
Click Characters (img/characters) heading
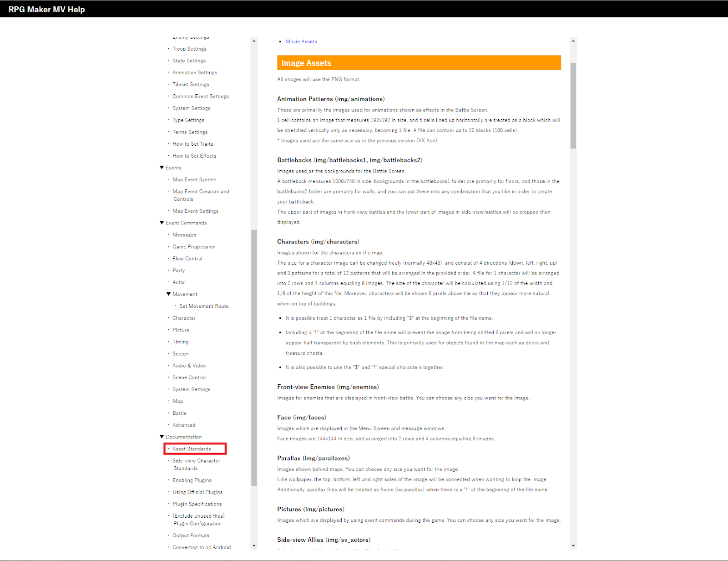(318, 242)
